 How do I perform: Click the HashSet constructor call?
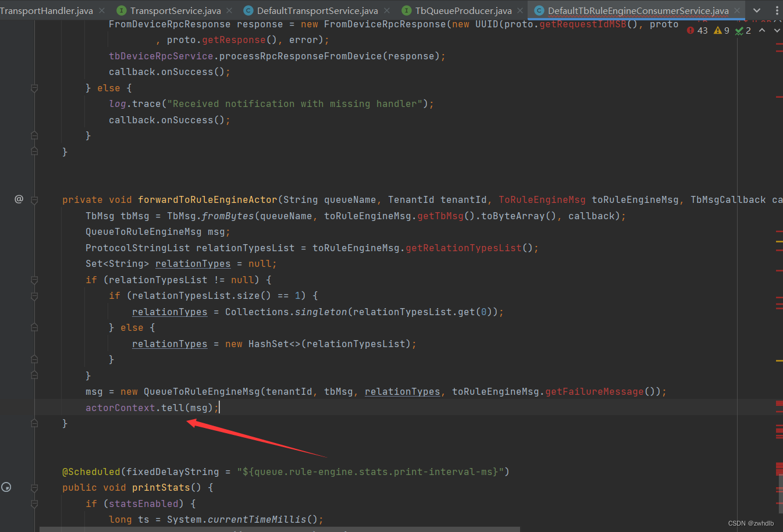(275, 344)
